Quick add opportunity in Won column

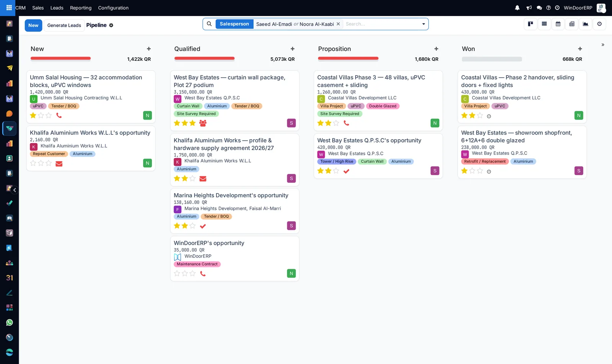(580, 49)
